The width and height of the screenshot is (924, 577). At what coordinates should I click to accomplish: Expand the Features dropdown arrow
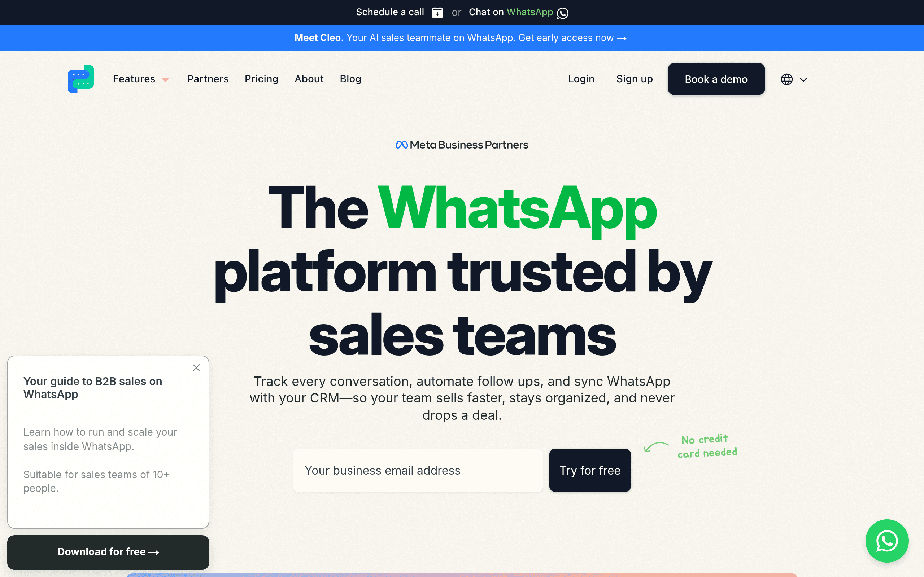pos(165,79)
